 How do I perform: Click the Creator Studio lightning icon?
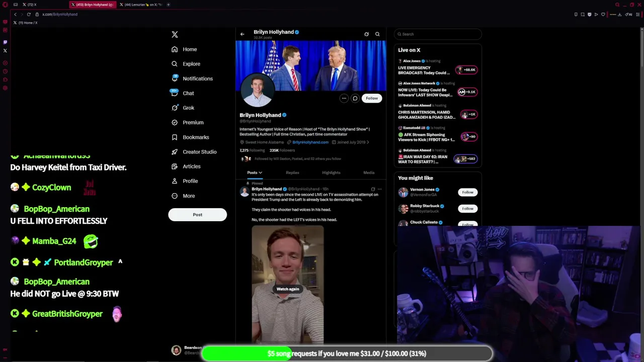[175, 151]
